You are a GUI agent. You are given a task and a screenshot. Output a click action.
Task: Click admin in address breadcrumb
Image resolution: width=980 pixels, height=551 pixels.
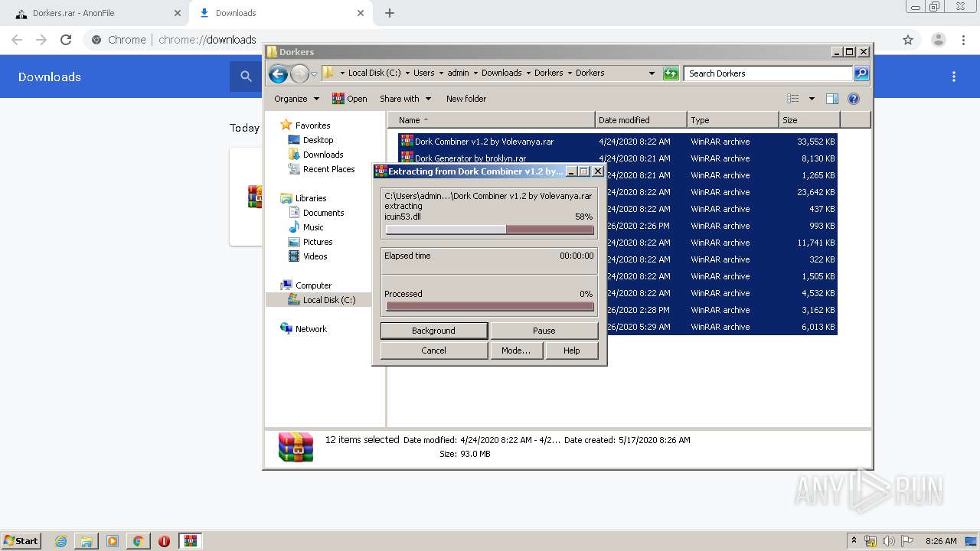point(458,73)
